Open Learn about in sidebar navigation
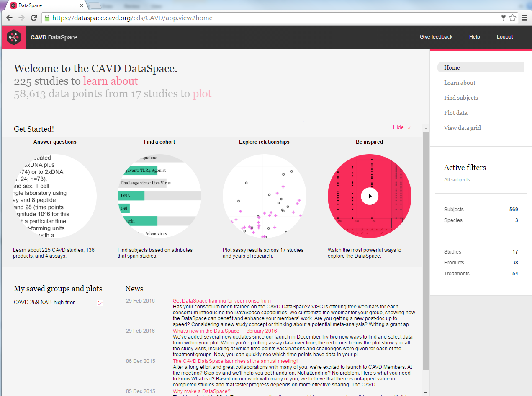532x396 pixels. pyautogui.click(x=460, y=83)
